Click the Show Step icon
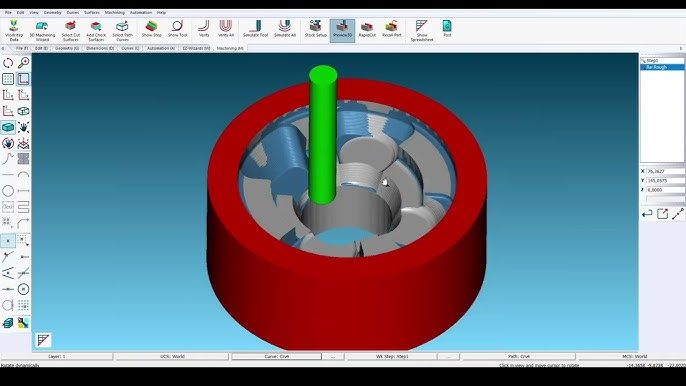Screen dimensions: 686x386 151,28
